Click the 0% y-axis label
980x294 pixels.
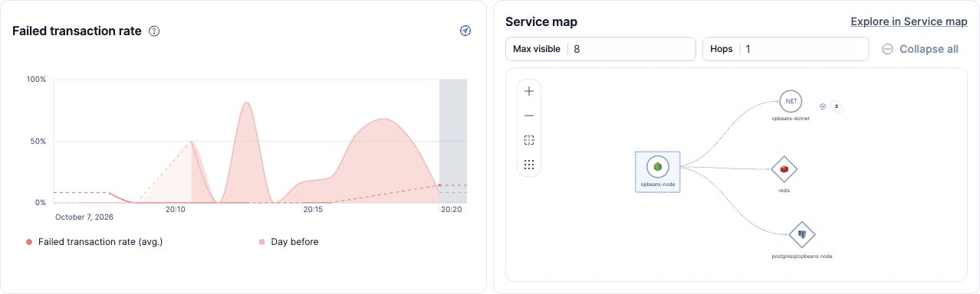40,203
